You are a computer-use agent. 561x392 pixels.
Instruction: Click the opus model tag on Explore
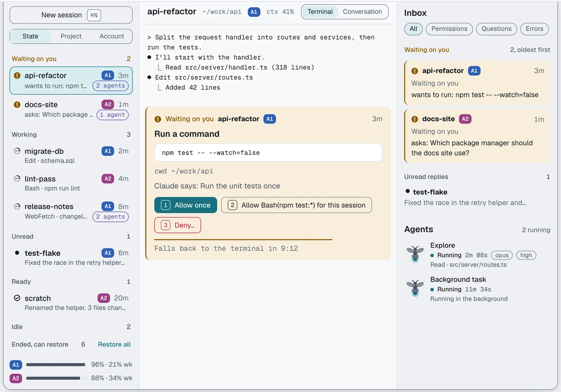click(502, 255)
